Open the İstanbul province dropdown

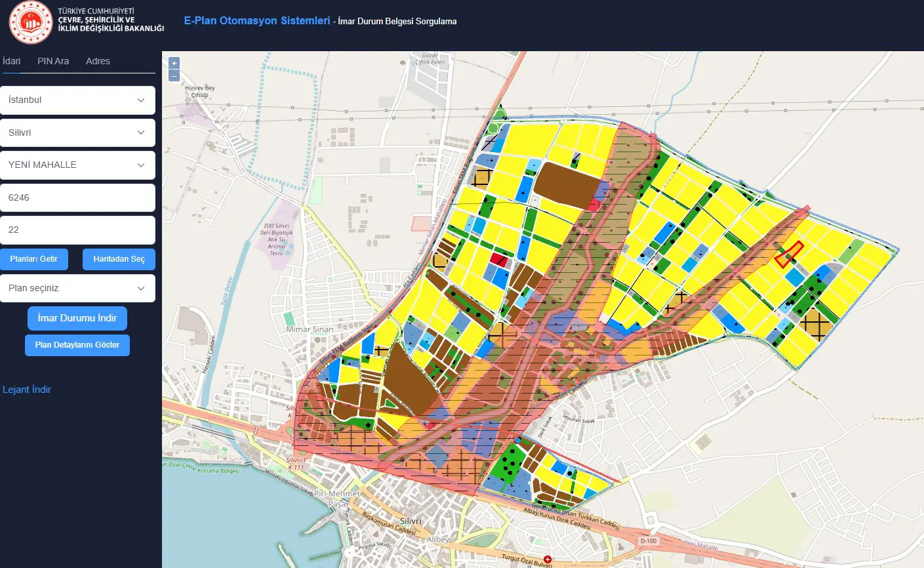[77, 100]
